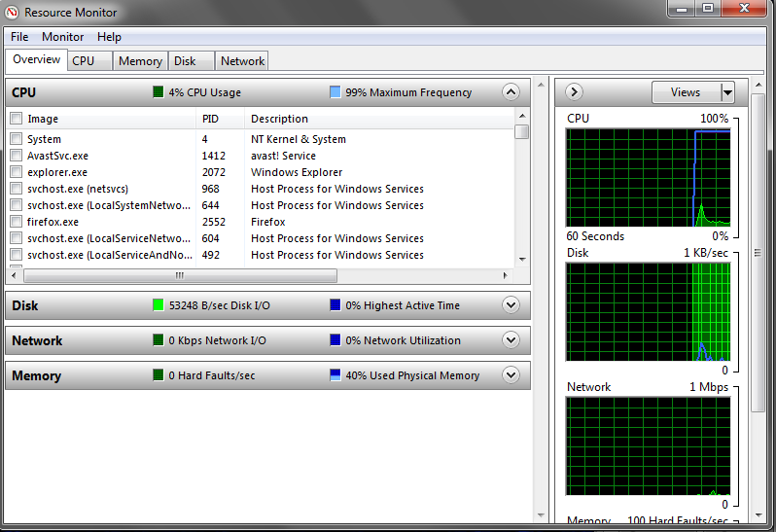Image resolution: width=776 pixels, height=532 pixels.
Task: Click the CPU usage graph
Action: point(648,178)
